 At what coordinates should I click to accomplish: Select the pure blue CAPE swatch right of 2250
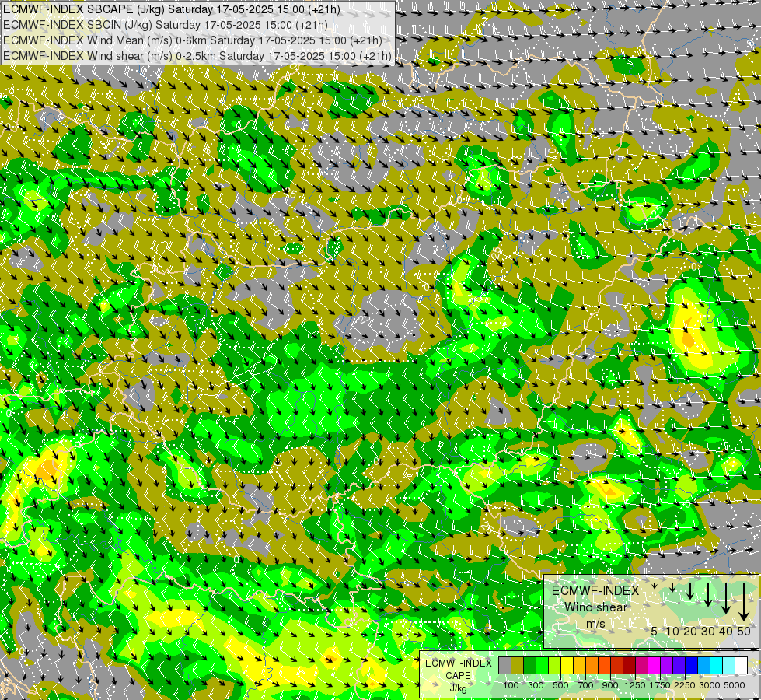[x=692, y=665]
